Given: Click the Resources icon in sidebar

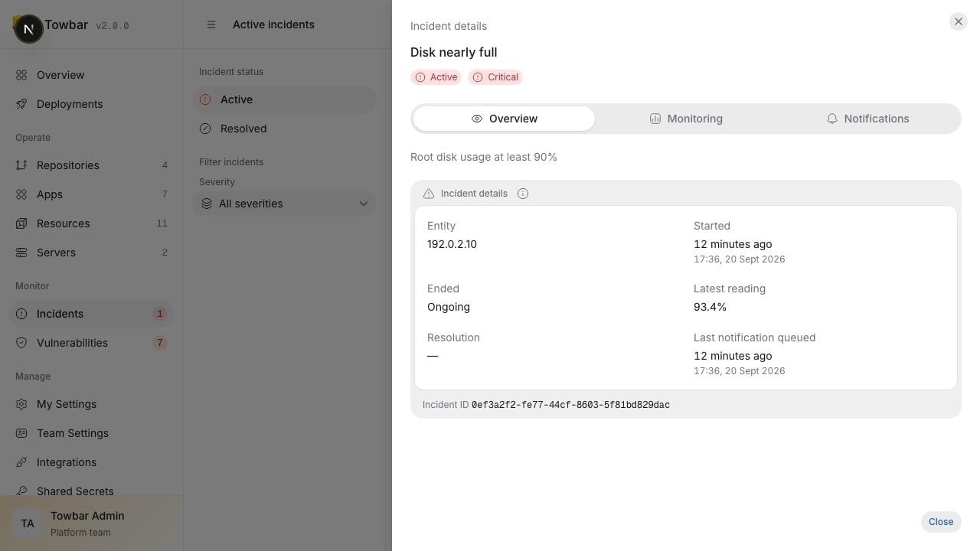Looking at the screenshot, I should tap(21, 223).
